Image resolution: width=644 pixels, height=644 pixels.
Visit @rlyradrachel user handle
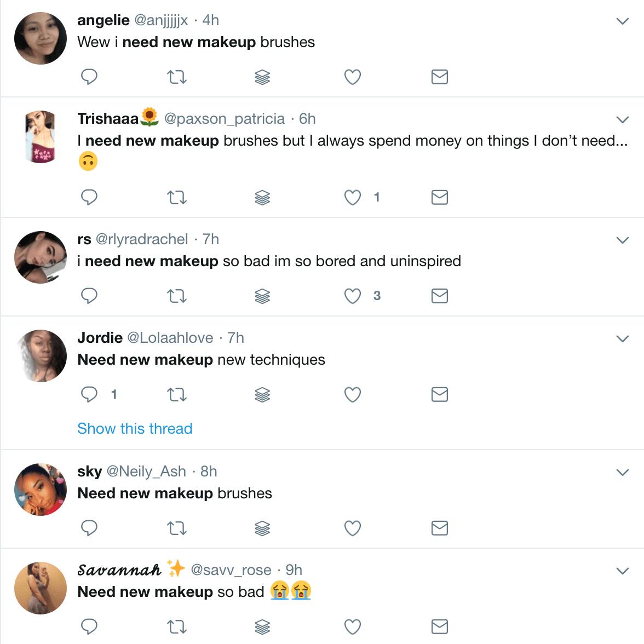tap(142, 239)
